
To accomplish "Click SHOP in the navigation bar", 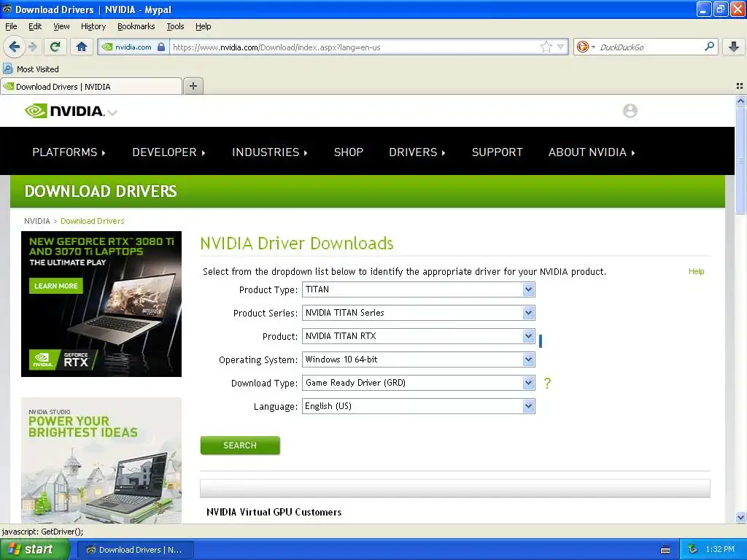I will click(x=348, y=152).
